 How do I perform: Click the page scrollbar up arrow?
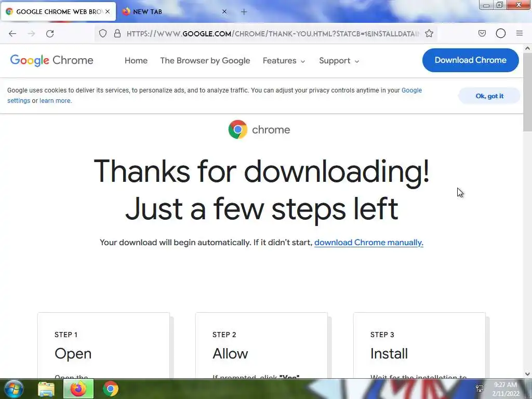[528, 48]
